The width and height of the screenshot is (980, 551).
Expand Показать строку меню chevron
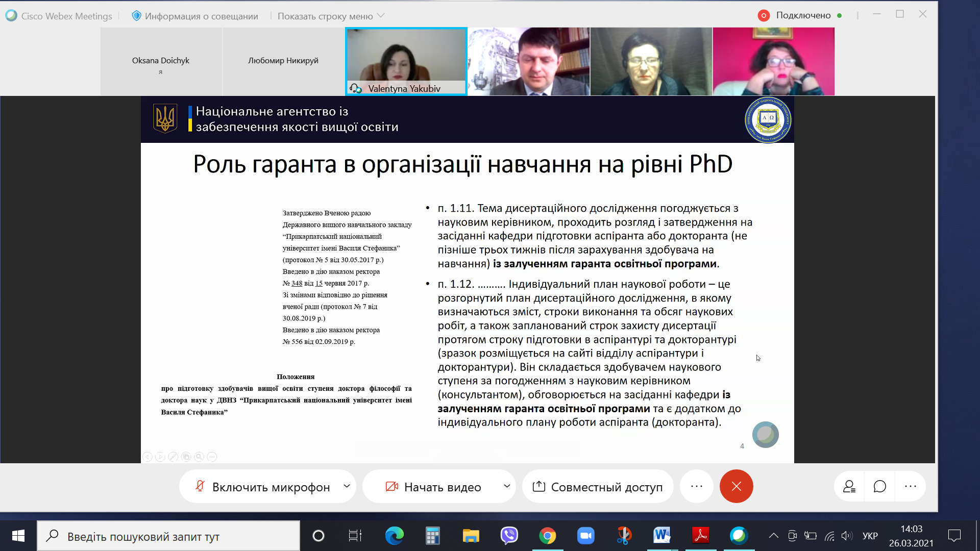tap(381, 16)
